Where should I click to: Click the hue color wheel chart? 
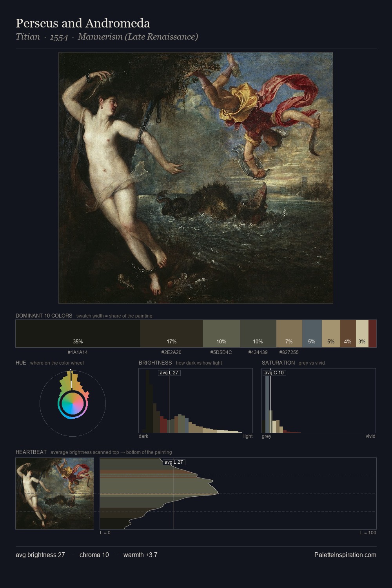(73, 403)
